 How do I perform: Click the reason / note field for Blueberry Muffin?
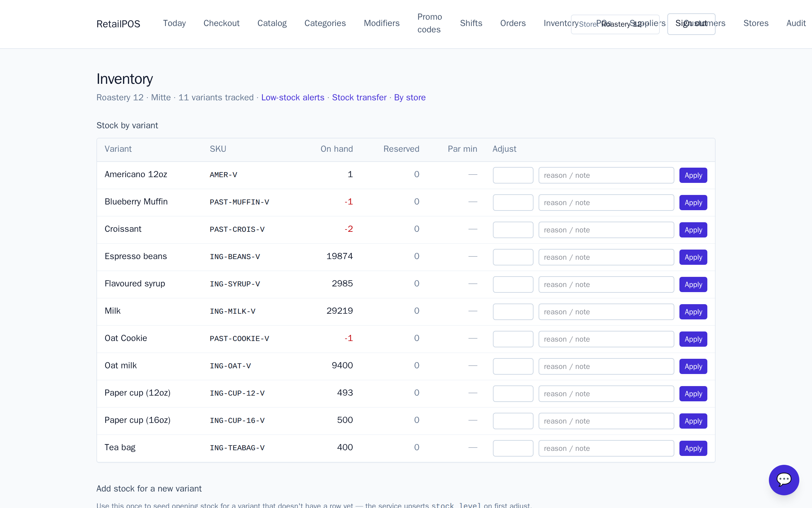[606, 203]
